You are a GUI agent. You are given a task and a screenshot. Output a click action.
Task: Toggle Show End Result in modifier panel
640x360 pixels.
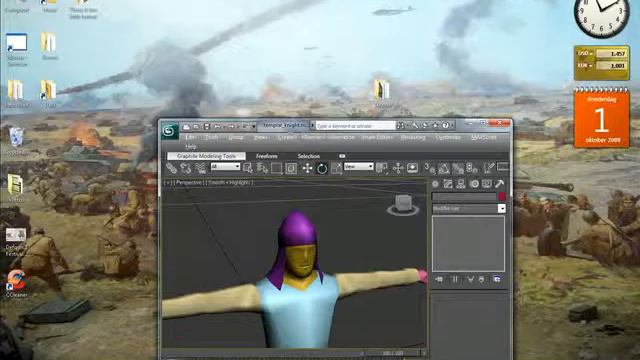click(455, 280)
